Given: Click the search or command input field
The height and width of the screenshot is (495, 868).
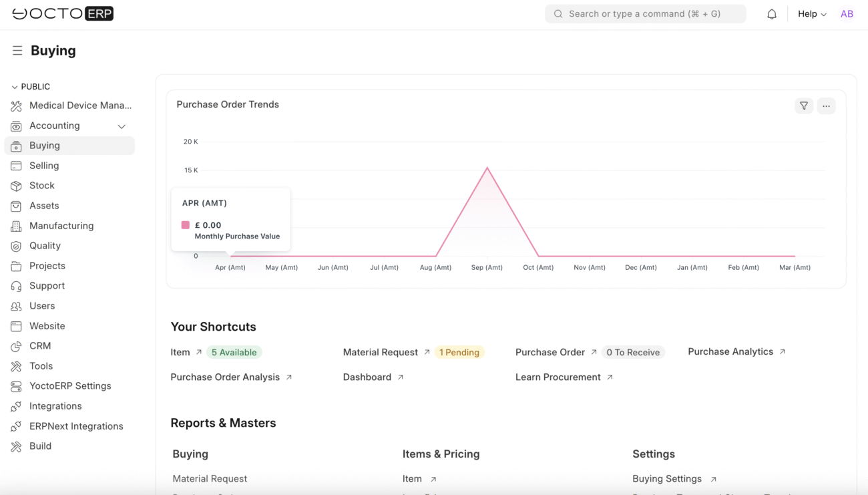Looking at the screenshot, I should pyautogui.click(x=645, y=14).
